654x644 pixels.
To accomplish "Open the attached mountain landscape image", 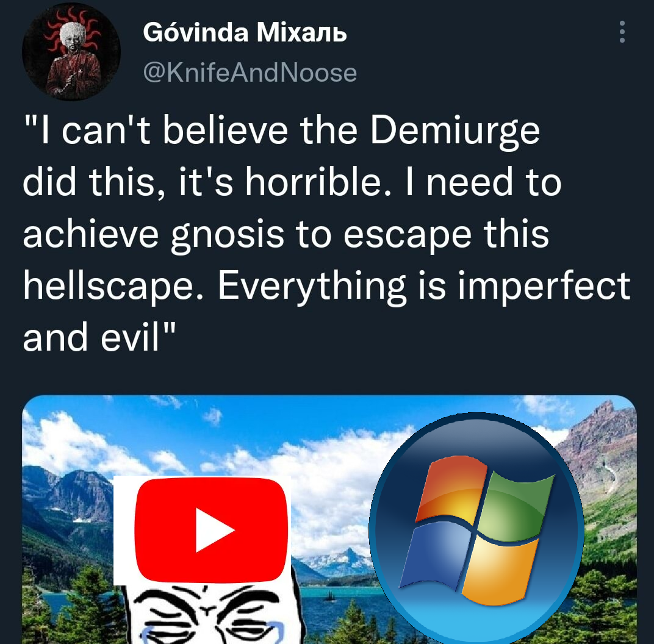I will (x=329, y=520).
